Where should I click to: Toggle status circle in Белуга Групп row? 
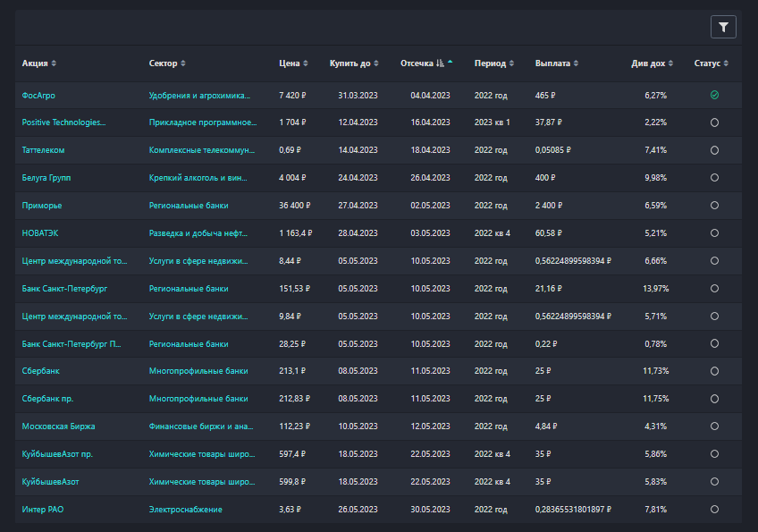(x=714, y=178)
